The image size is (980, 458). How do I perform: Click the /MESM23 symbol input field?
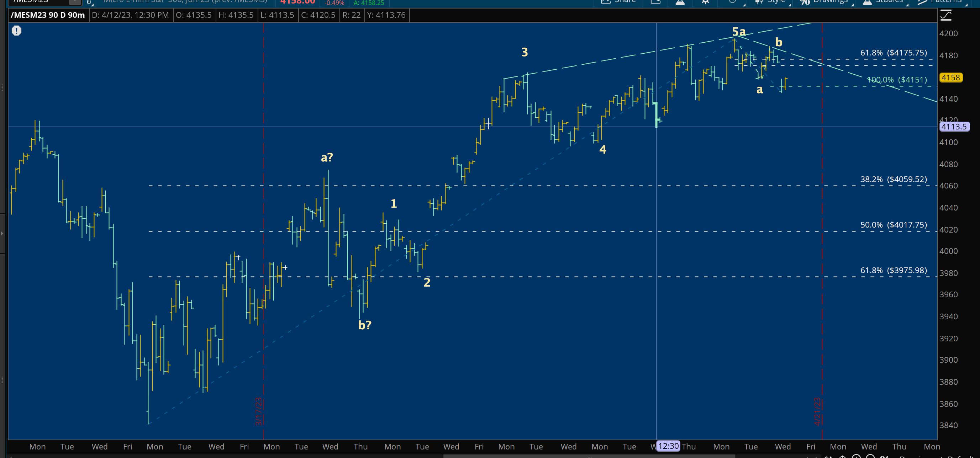(x=39, y=2)
